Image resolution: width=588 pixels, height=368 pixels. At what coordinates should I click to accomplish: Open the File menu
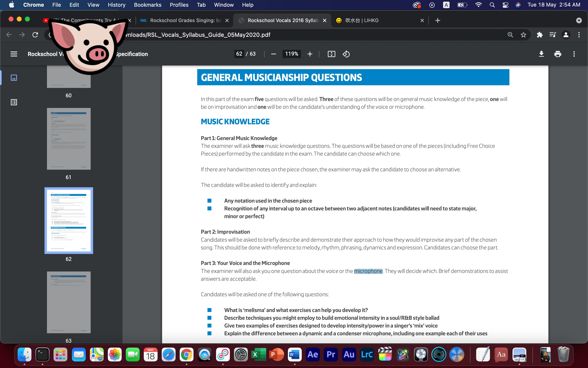[x=57, y=5]
